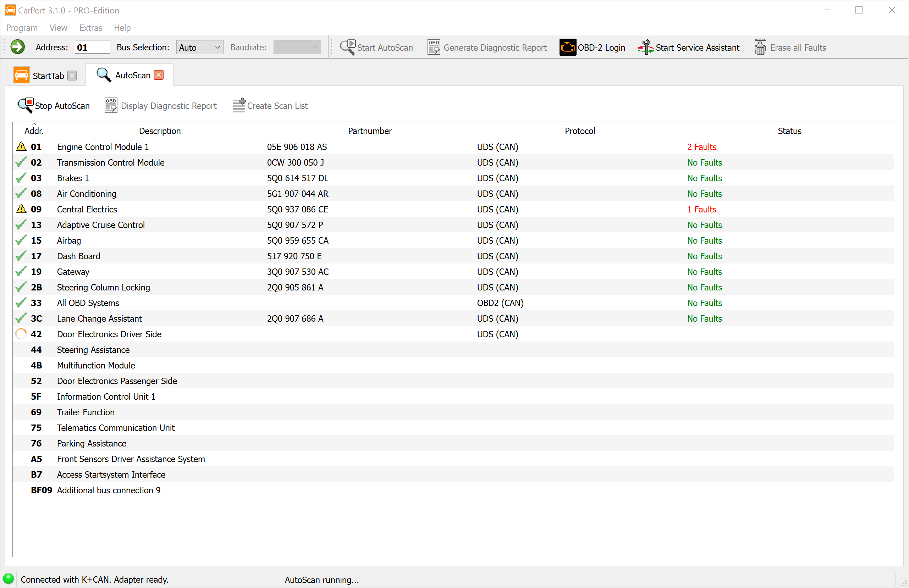
Task: Click the red '1 Faults' status for Central Electrics
Action: [x=701, y=209]
